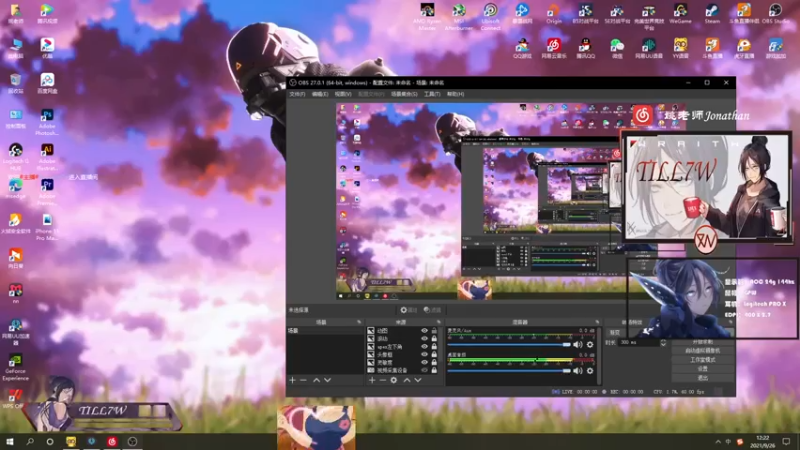Open Adobe Illustrator desktop shortcut
This screenshot has height=450, width=800.
click(47, 157)
